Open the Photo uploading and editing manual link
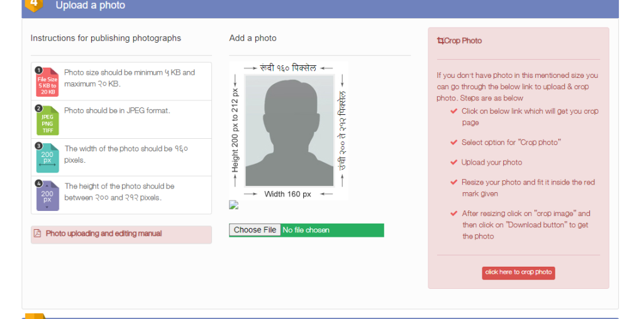This screenshot has height=319, width=644. click(104, 234)
